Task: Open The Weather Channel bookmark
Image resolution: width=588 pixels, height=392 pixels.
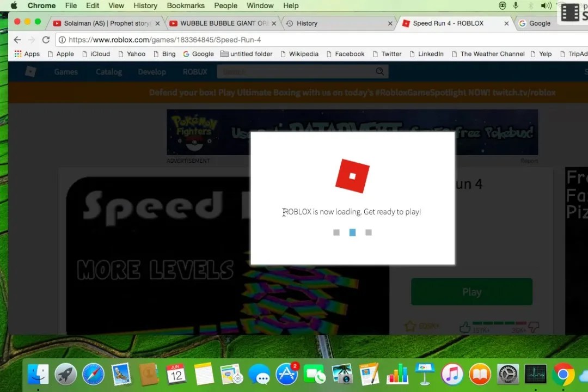Action: click(488, 54)
